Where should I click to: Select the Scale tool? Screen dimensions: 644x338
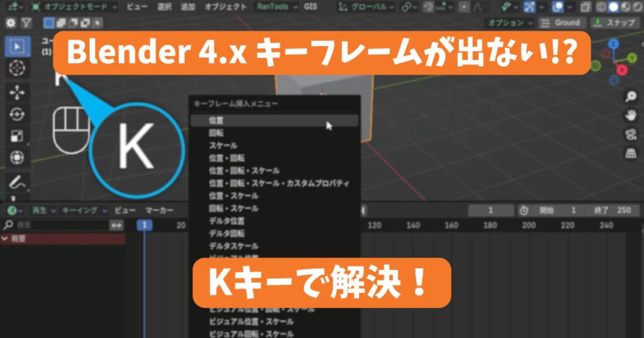click(17, 136)
